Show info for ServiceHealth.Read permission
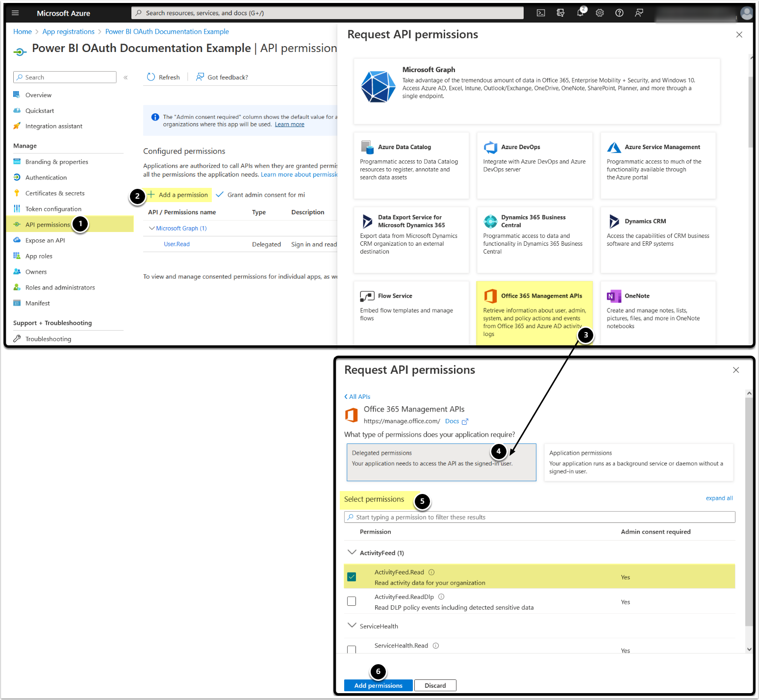 click(x=436, y=646)
